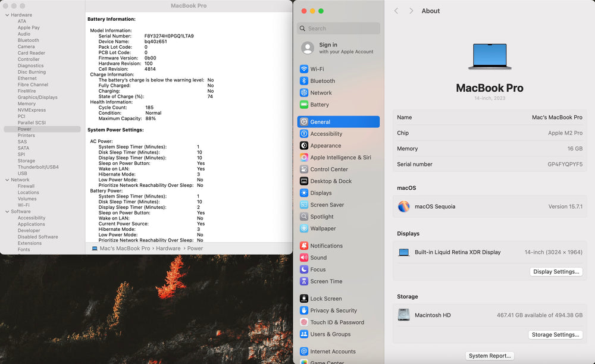
Task: Select Thunderbolt/USB4 in hardware list
Action: [x=38, y=167]
